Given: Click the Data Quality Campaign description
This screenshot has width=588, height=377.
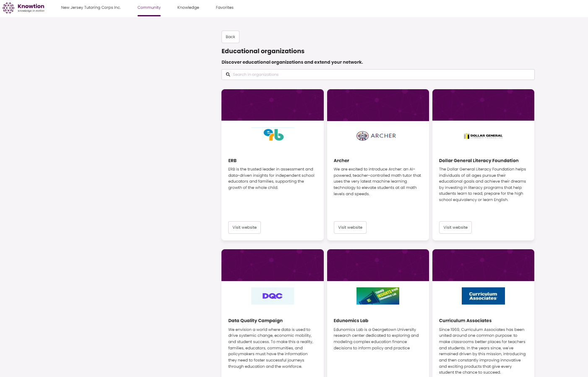Looking at the screenshot, I should coord(271,348).
